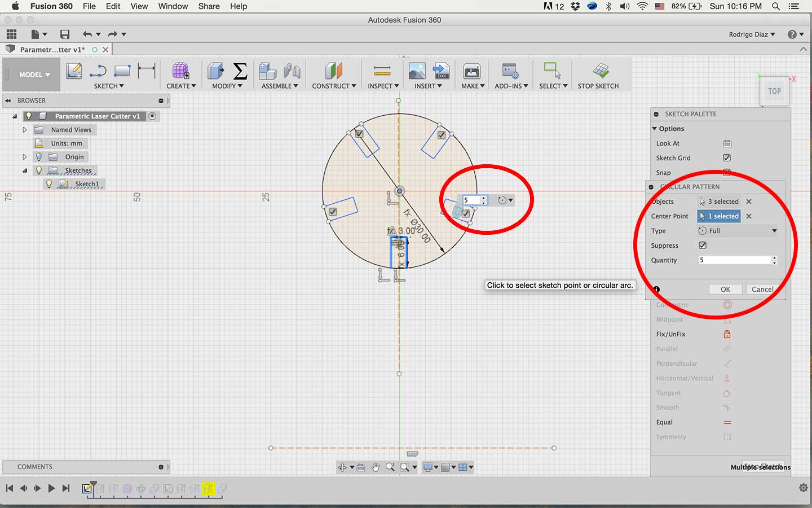The height and width of the screenshot is (508, 812).
Task: Click the Inspect measure icon
Action: point(382,71)
